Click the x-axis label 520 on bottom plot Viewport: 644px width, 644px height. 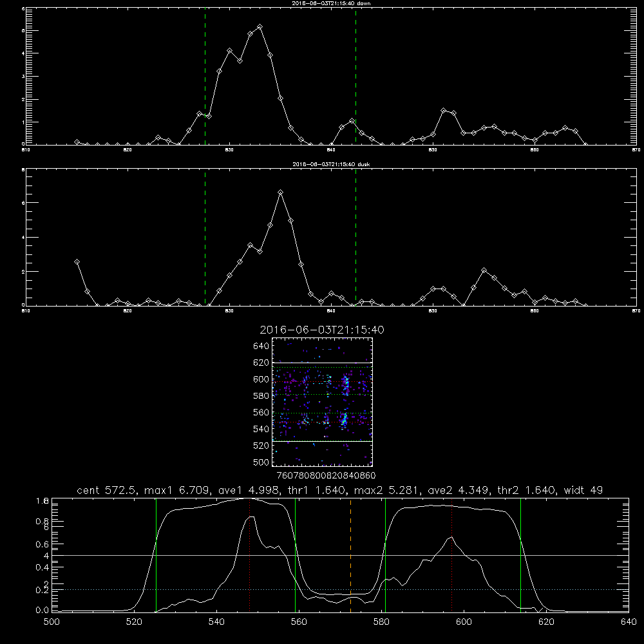(x=134, y=622)
